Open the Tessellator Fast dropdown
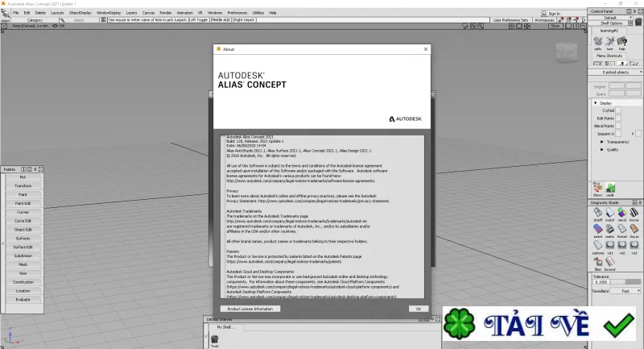This screenshot has width=644, height=349. [x=625, y=291]
